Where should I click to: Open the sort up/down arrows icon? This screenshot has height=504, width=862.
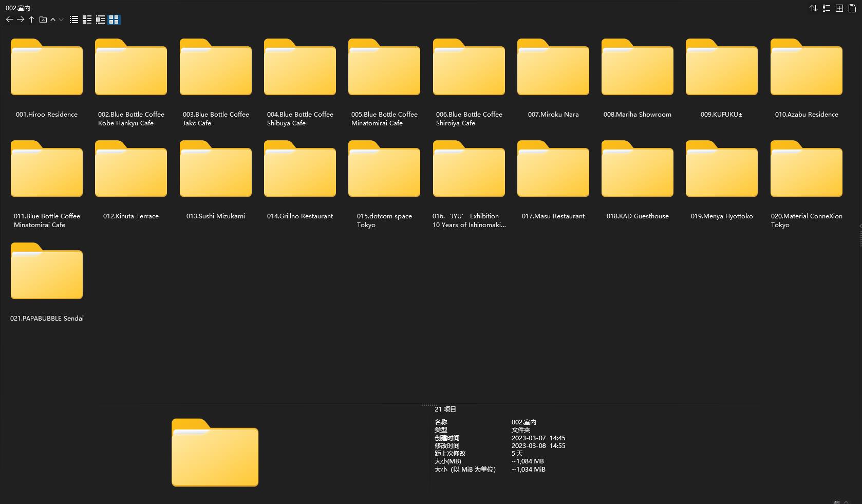pyautogui.click(x=814, y=8)
